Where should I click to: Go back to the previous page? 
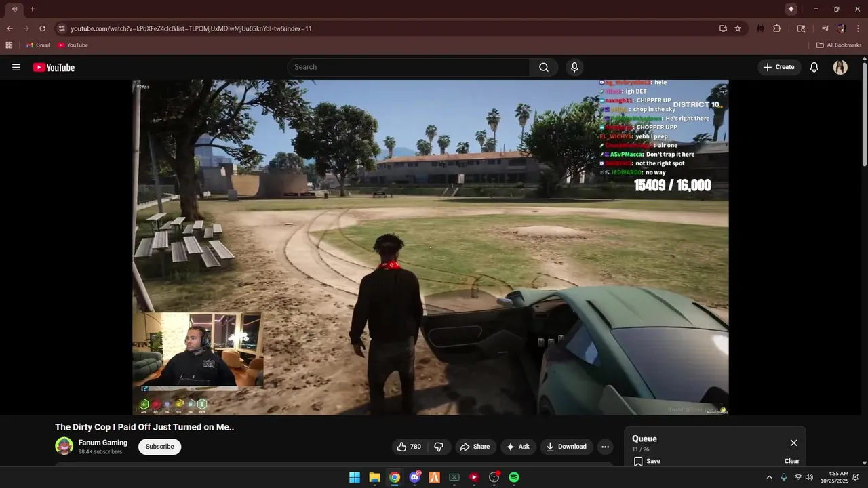click(9, 28)
